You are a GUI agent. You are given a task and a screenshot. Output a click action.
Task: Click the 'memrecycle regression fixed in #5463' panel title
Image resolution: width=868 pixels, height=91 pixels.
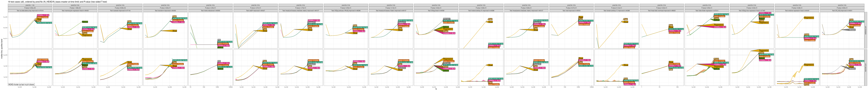click(x=75, y=11)
